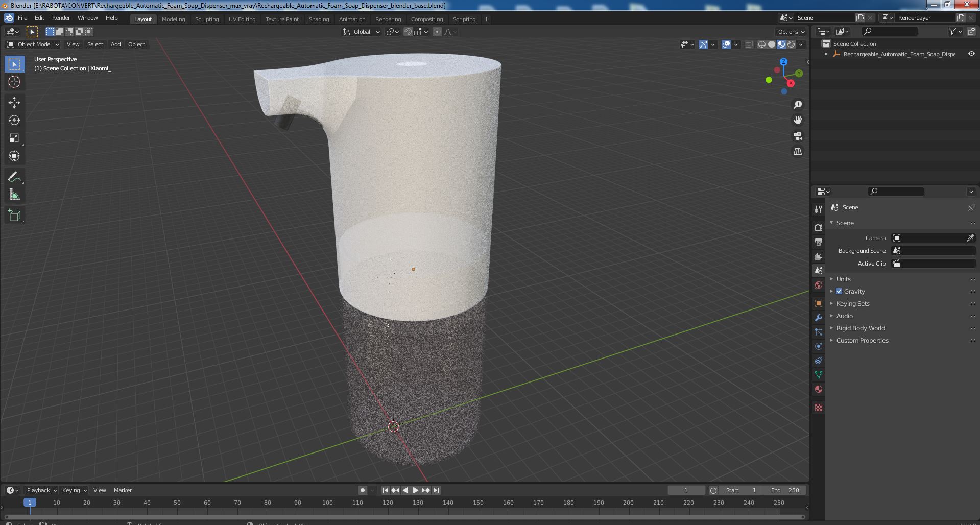Toggle snapping magnet button
The height and width of the screenshot is (525, 980).
click(408, 32)
